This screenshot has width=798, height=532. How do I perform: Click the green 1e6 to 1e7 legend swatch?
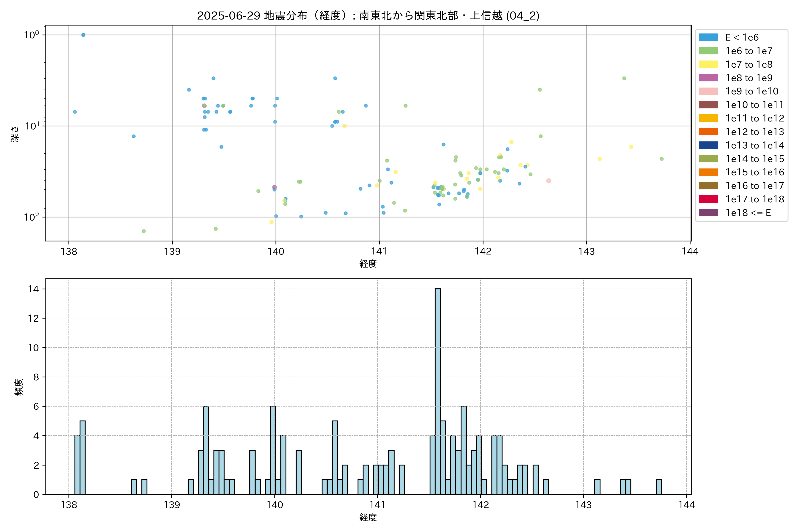tap(708, 51)
